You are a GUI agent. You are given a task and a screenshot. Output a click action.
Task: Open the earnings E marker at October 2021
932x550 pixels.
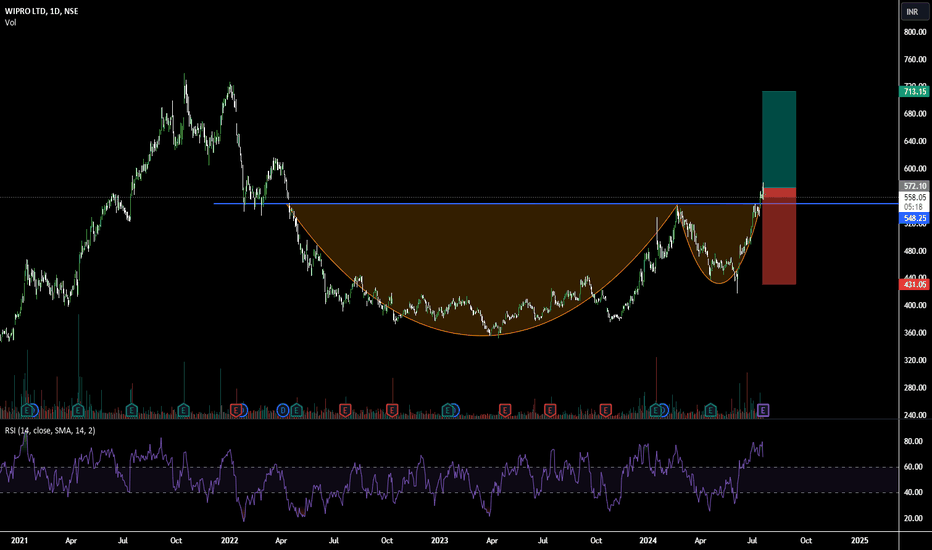click(x=184, y=410)
